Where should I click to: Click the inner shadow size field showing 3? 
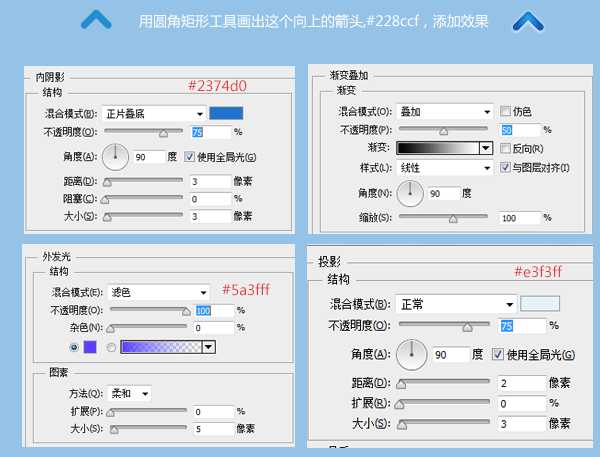[x=210, y=216]
